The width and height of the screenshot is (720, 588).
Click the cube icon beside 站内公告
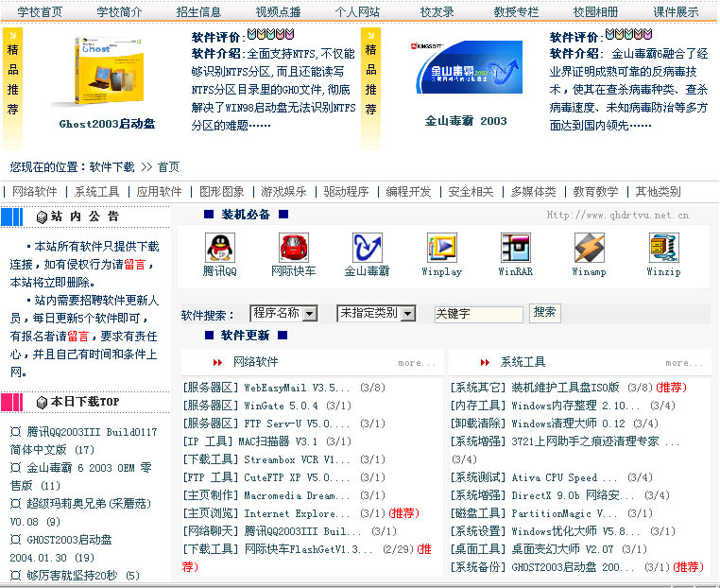click(x=42, y=216)
